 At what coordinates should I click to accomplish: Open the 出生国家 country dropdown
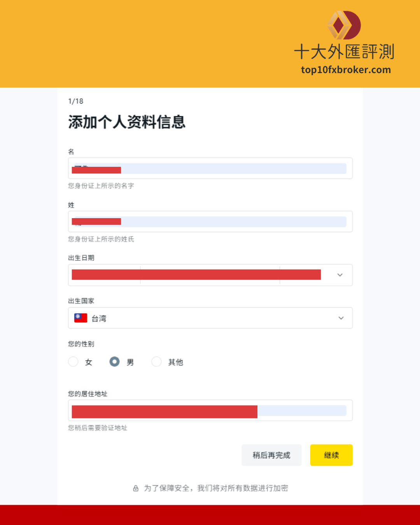click(x=210, y=318)
